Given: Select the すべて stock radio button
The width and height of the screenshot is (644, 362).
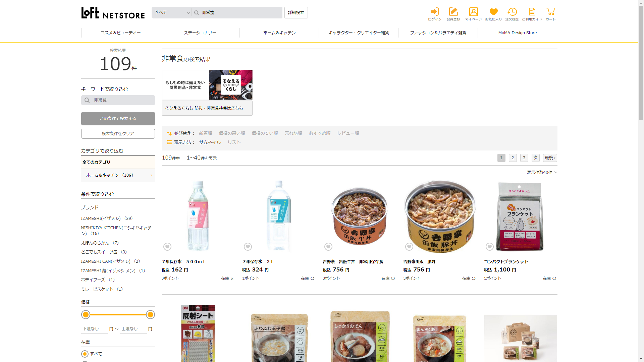Looking at the screenshot, I should (x=85, y=354).
